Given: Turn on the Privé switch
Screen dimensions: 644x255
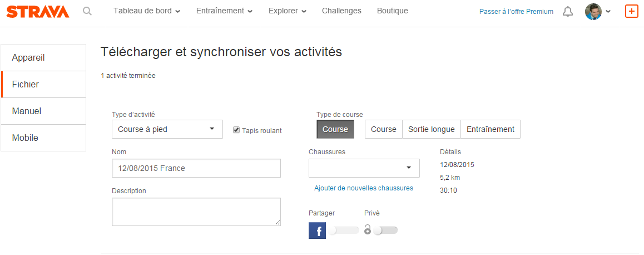Looking at the screenshot, I should [x=386, y=231].
